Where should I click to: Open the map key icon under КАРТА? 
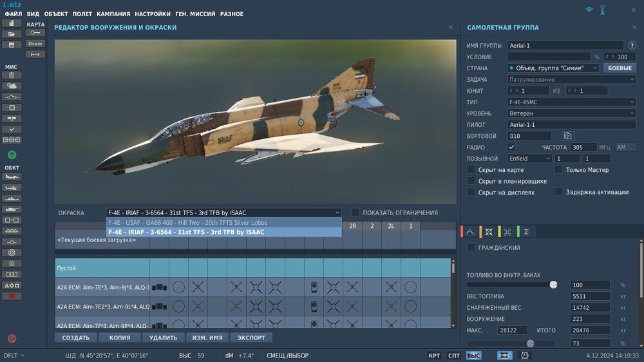point(35,32)
